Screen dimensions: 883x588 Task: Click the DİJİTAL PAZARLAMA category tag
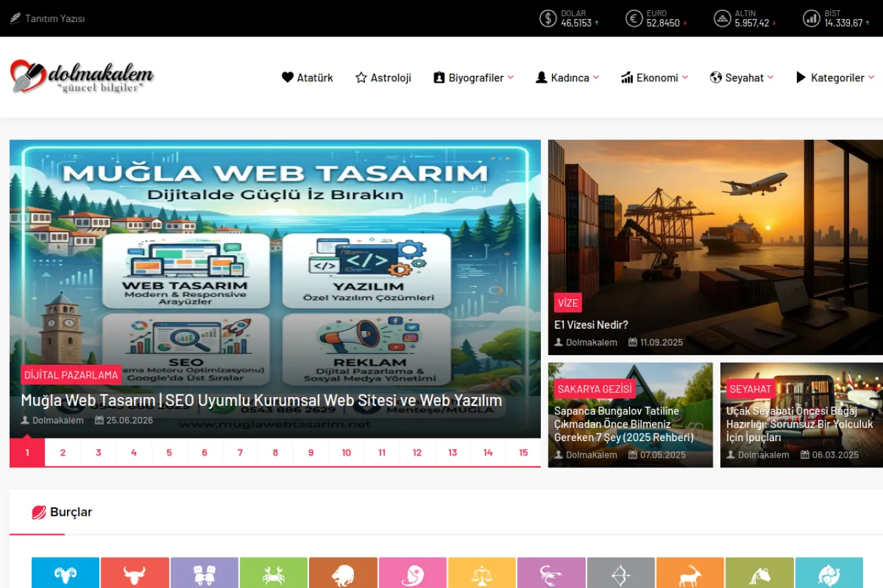tap(71, 375)
